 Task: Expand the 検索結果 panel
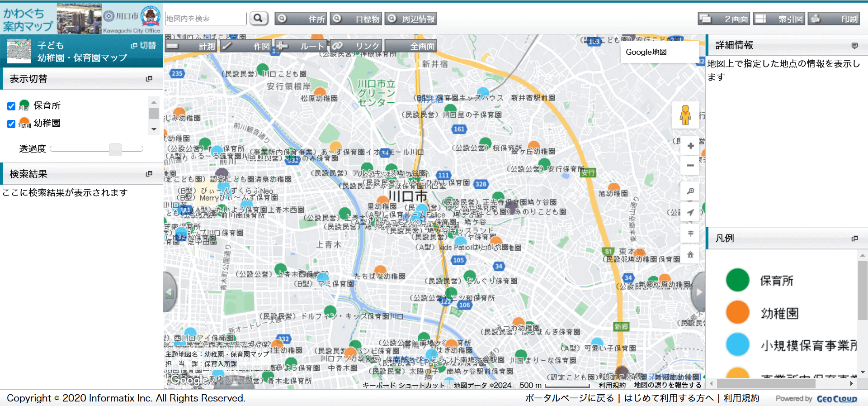[149, 174]
